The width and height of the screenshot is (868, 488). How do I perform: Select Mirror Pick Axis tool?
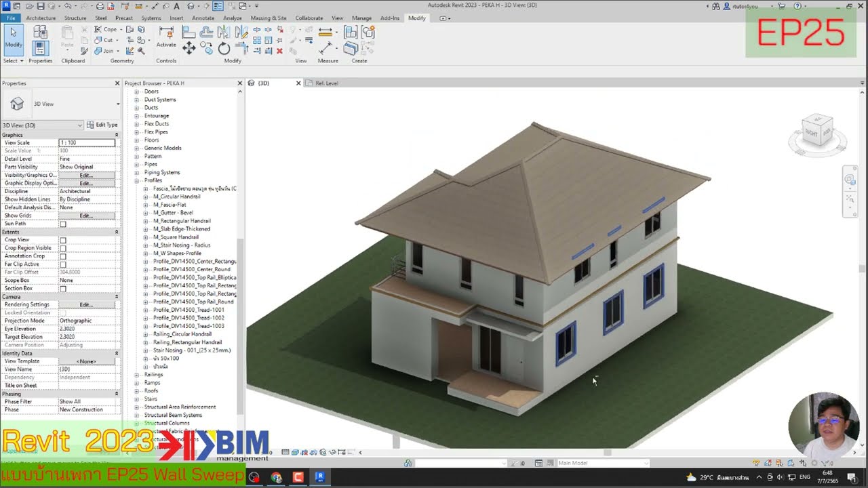224,31
